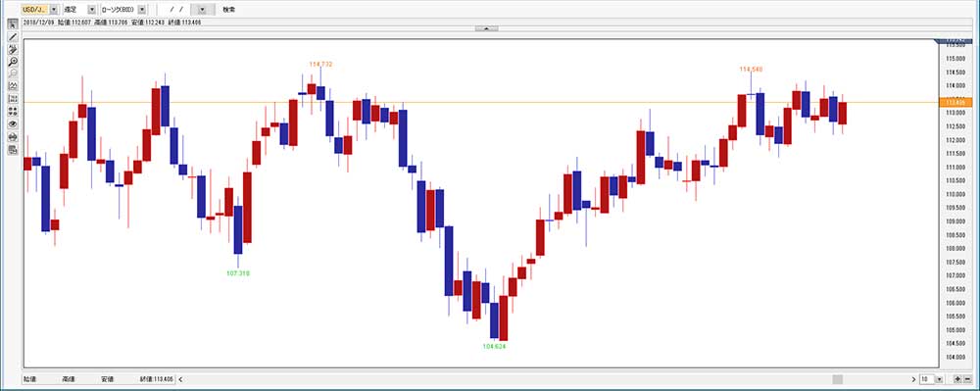980x391 pixels.
Task: Click the minus zoom button at bottom right
Action: click(x=967, y=379)
